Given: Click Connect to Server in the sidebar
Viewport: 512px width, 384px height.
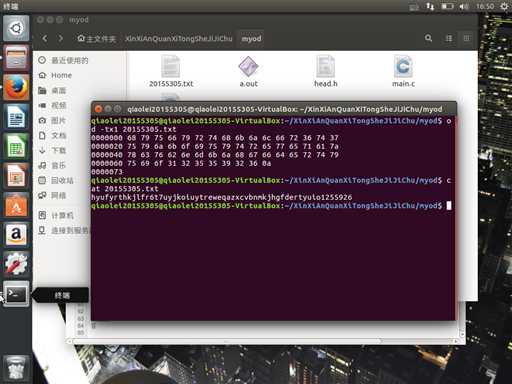Looking at the screenshot, I should [x=63, y=230].
